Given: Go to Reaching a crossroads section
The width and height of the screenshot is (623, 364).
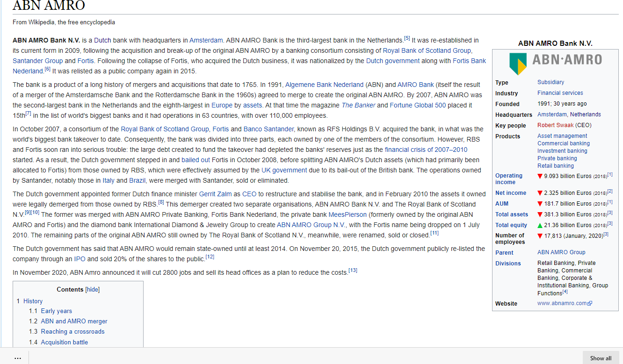Looking at the screenshot, I should pos(72,332).
